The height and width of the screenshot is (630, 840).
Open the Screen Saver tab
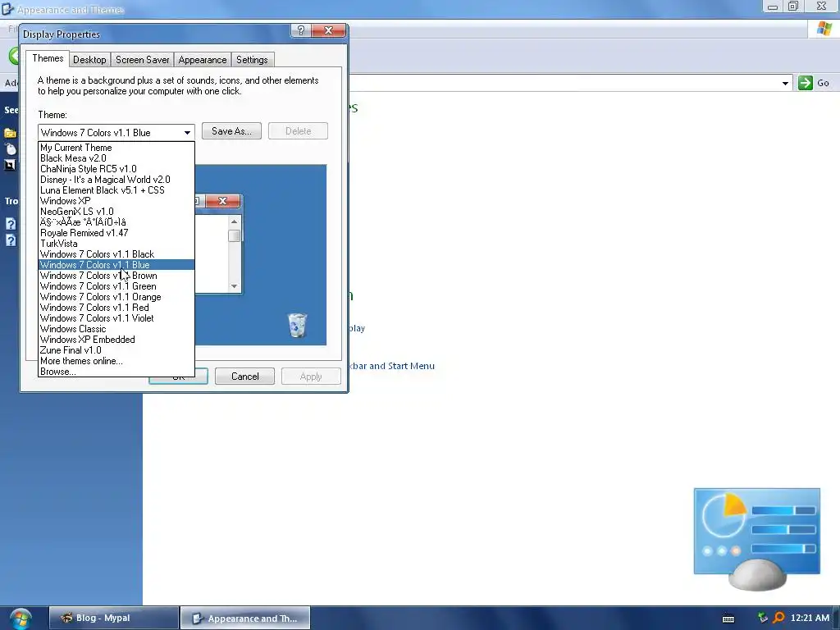pos(143,59)
